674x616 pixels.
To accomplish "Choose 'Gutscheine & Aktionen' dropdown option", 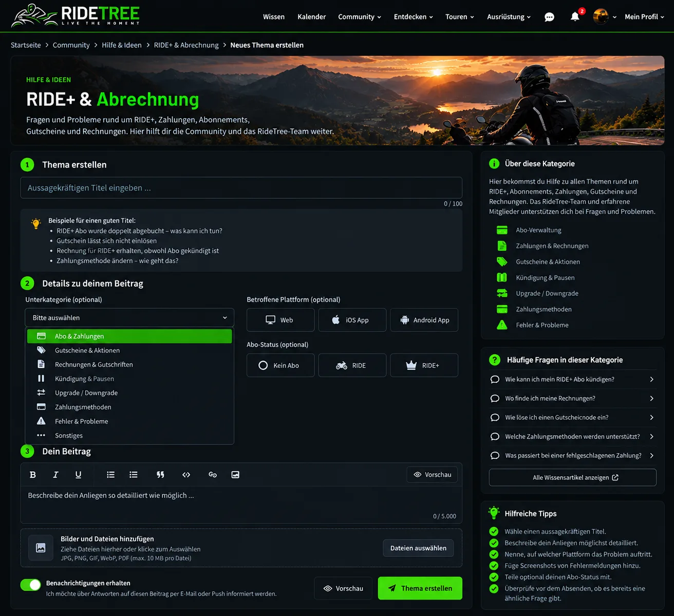I will (x=129, y=350).
